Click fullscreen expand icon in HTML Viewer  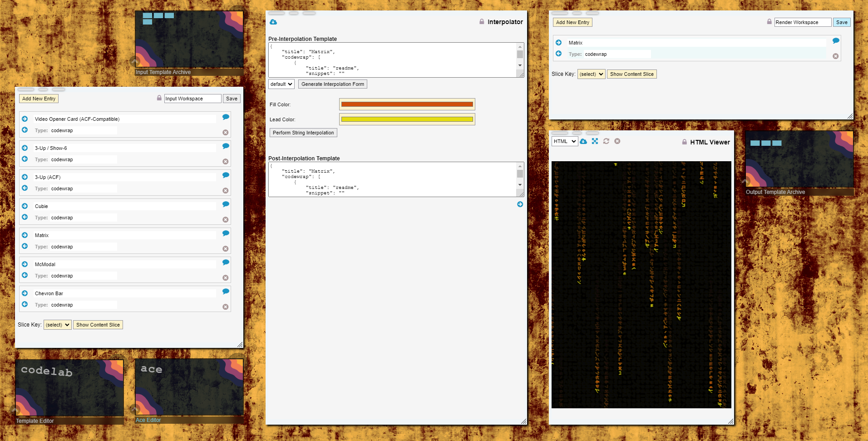595,141
